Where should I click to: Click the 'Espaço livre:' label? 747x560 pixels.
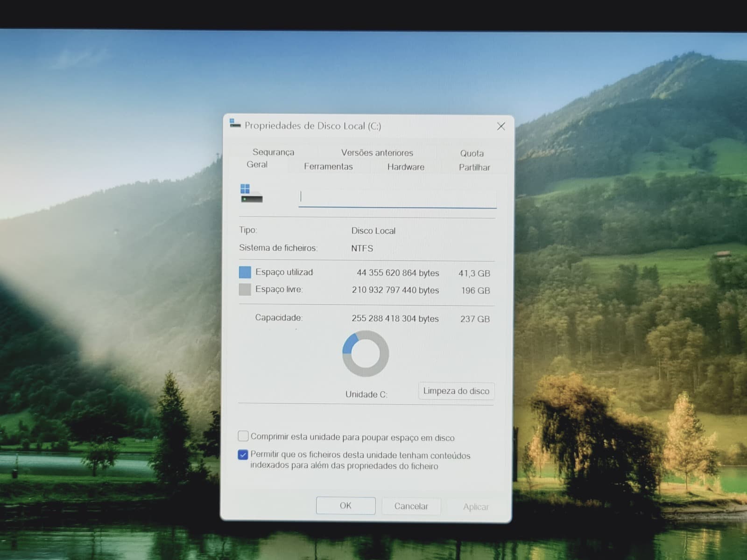click(x=279, y=289)
